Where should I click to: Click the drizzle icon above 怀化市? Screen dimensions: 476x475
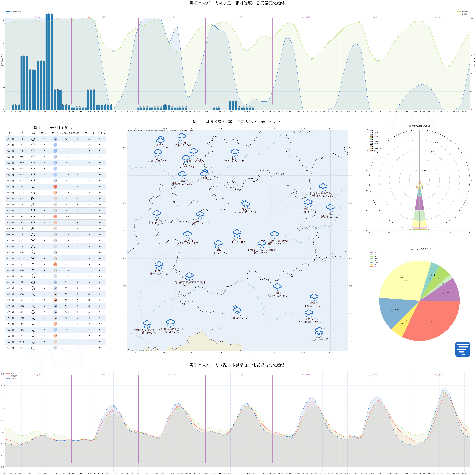[330, 208]
